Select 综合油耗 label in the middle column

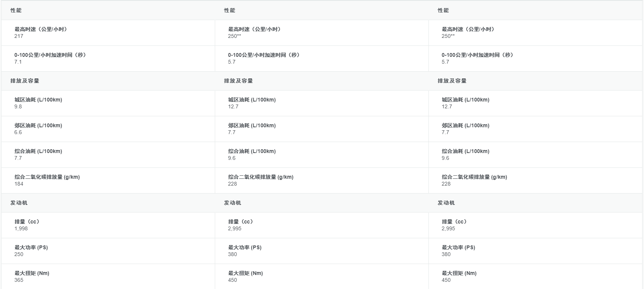[x=252, y=151]
